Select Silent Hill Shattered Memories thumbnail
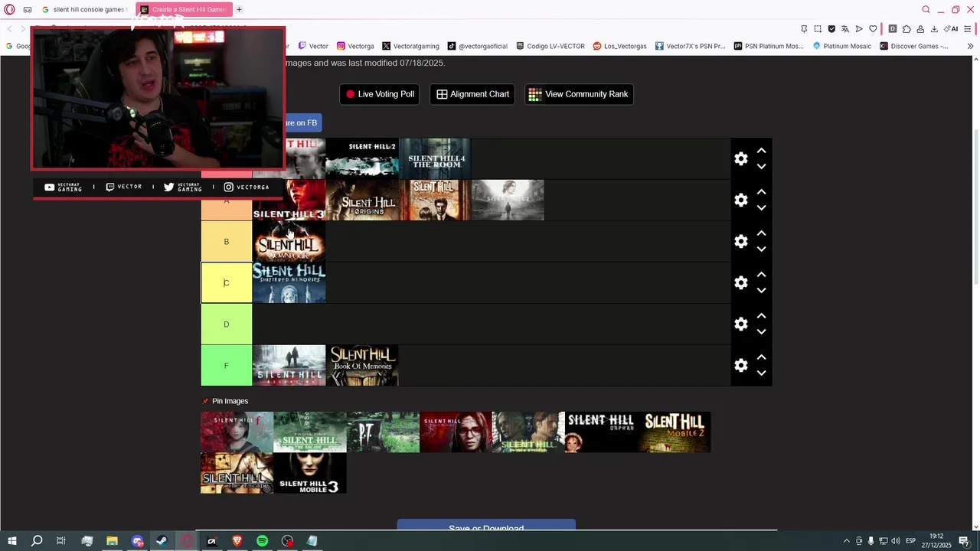This screenshot has height=551, width=980. pyautogui.click(x=289, y=282)
